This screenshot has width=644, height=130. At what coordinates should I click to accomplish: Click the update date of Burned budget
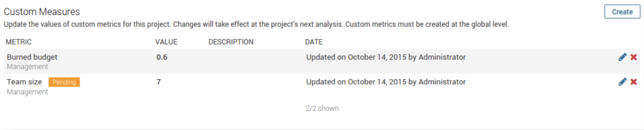(386, 57)
